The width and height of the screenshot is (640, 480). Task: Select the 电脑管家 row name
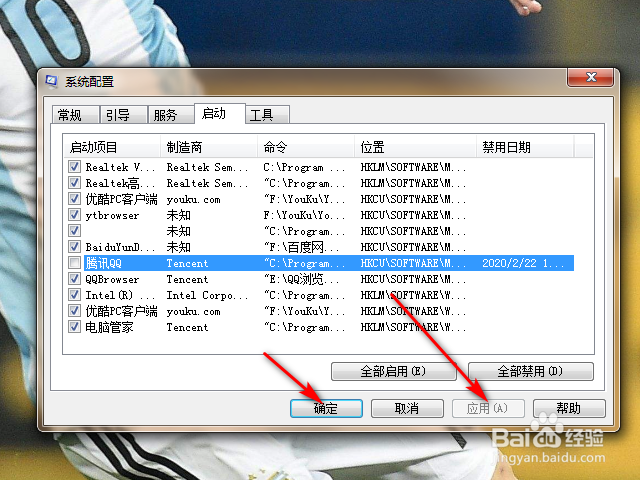coord(109,327)
